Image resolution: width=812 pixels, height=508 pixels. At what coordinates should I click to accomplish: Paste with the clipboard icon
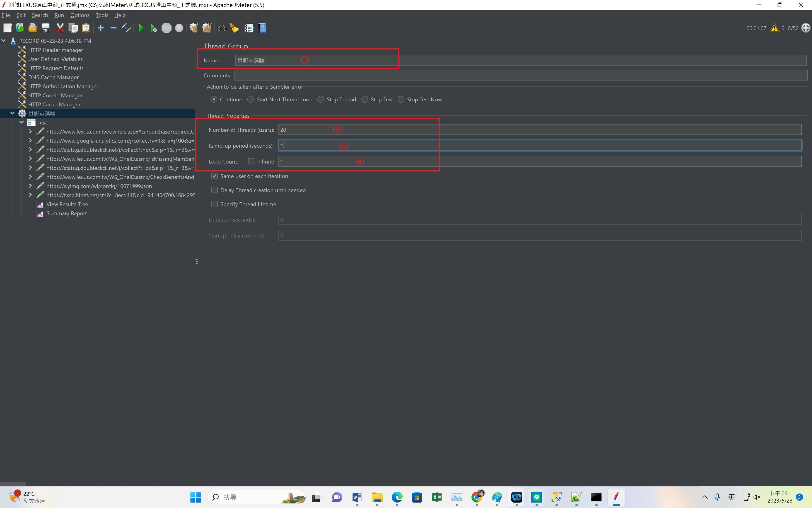tap(86, 28)
